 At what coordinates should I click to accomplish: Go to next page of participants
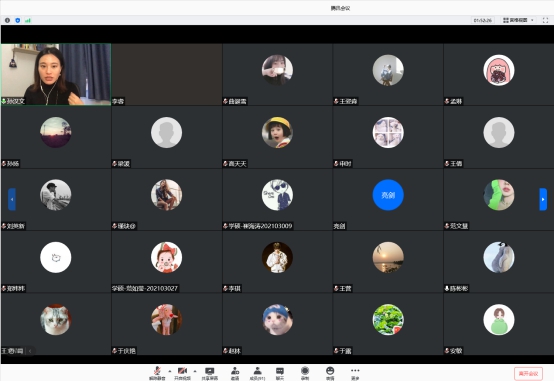click(543, 199)
